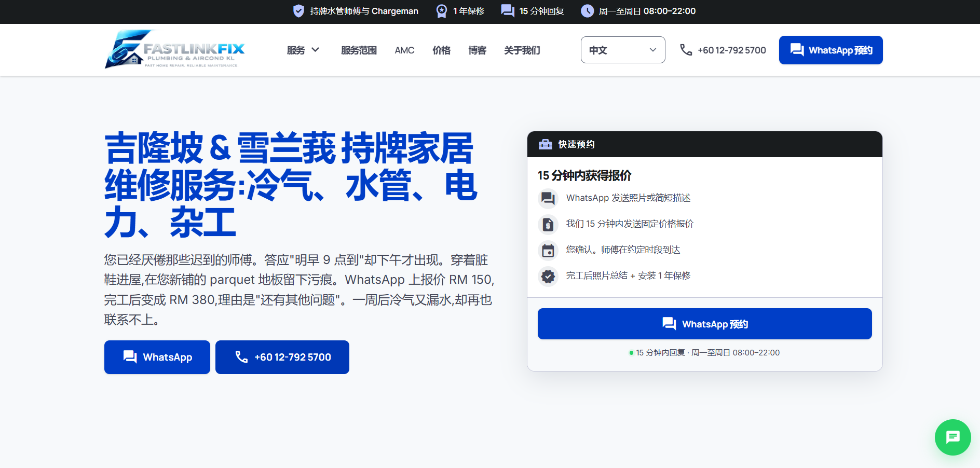The image size is (980, 468).
Task: Go to 服务范围 page
Action: 359,50
